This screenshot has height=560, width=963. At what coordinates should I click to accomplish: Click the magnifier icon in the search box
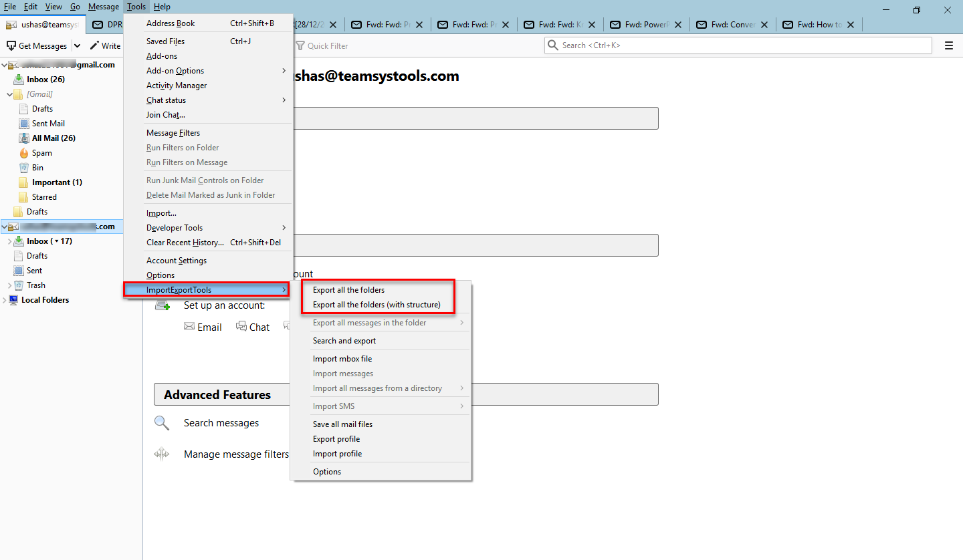[x=553, y=45]
